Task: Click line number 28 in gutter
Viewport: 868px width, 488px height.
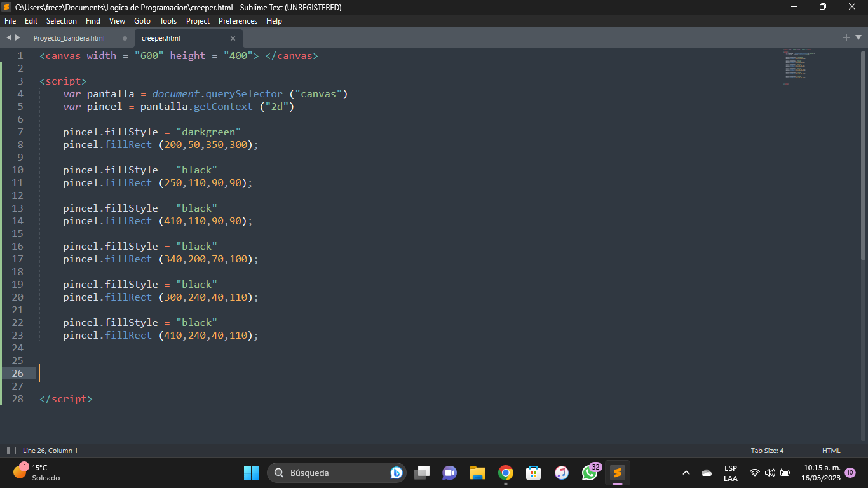Action: tap(17, 399)
